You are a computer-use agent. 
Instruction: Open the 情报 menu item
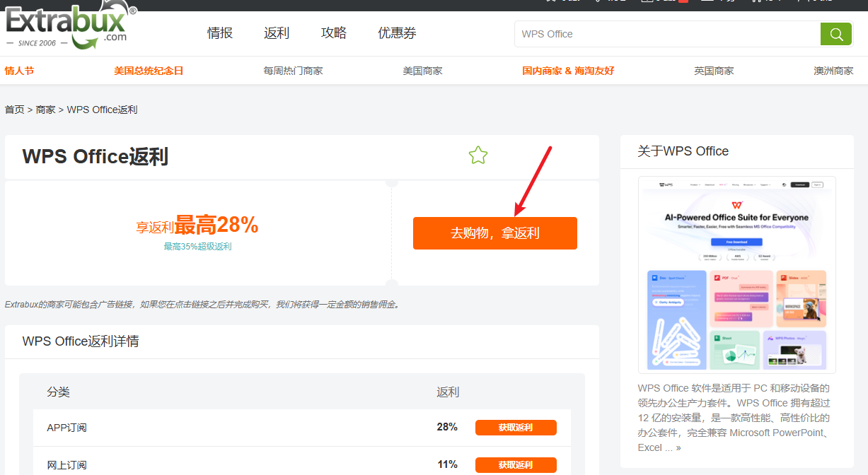point(220,33)
